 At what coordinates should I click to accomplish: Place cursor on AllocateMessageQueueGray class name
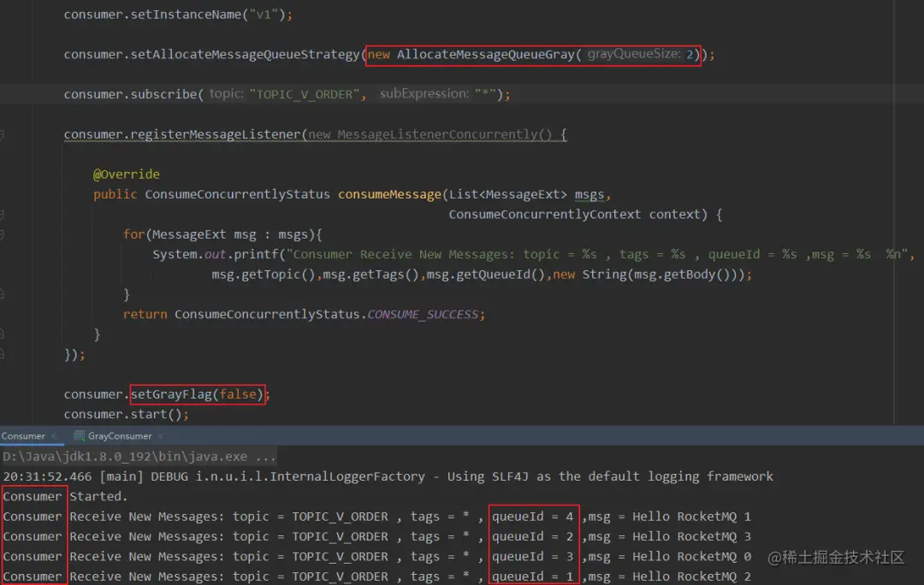click(x=486, y=54)
